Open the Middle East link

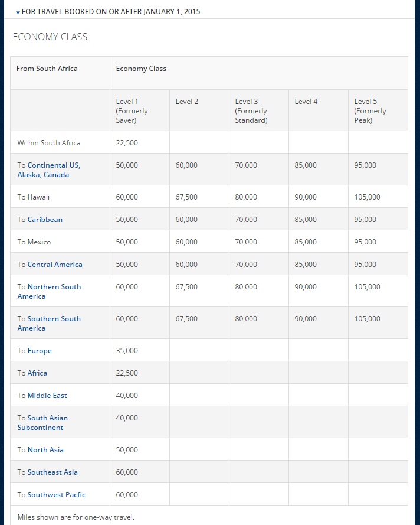47,396
